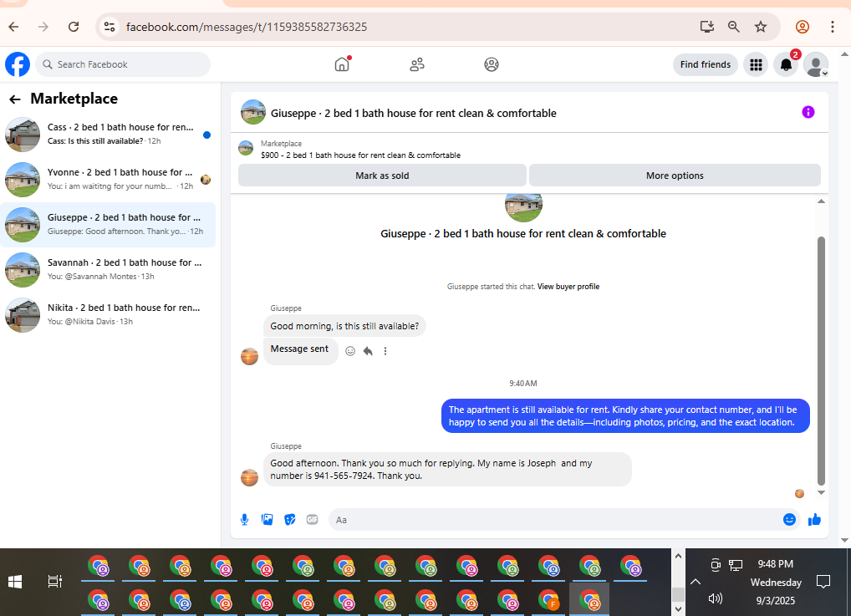Send a thumbs-up like
Image resolution: width=851 pixels, height=616 pixels.
click(x=814, y=519)
